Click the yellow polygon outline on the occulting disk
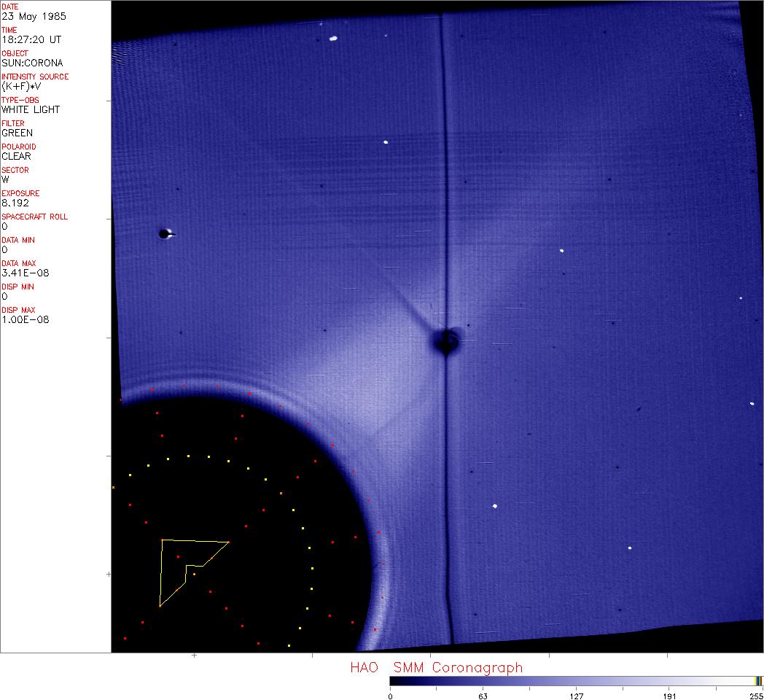Viewport: 764px width, 700px height. (160, 572)
